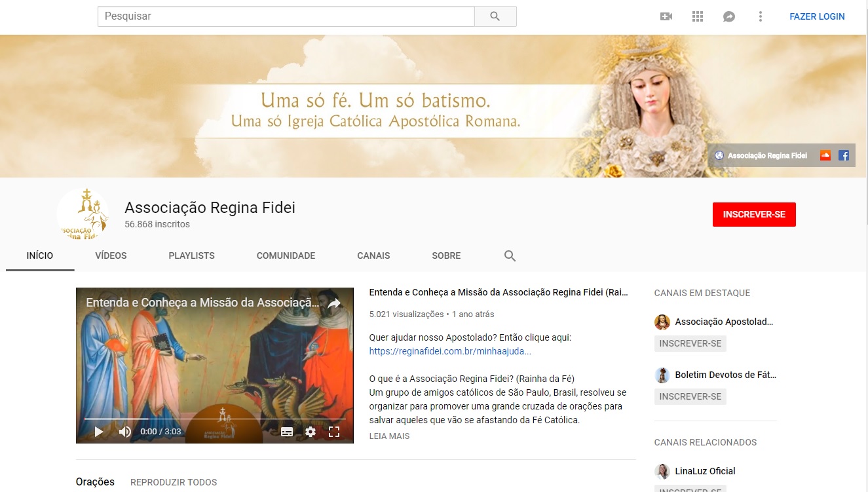
Task: Open the CANAIS tab
Action: (x=373, y=255)
